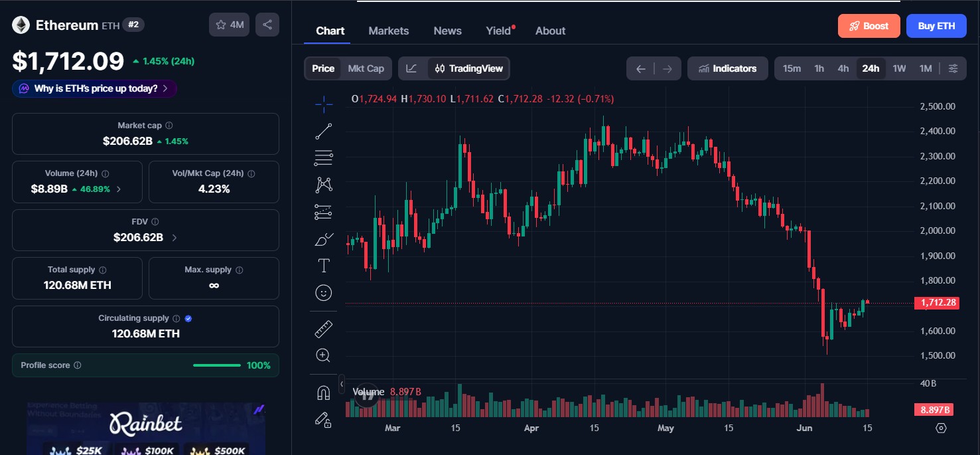Viewport: 980px width, 455px height.
Task: Open the About tab
Action: [x=551, y=31]
